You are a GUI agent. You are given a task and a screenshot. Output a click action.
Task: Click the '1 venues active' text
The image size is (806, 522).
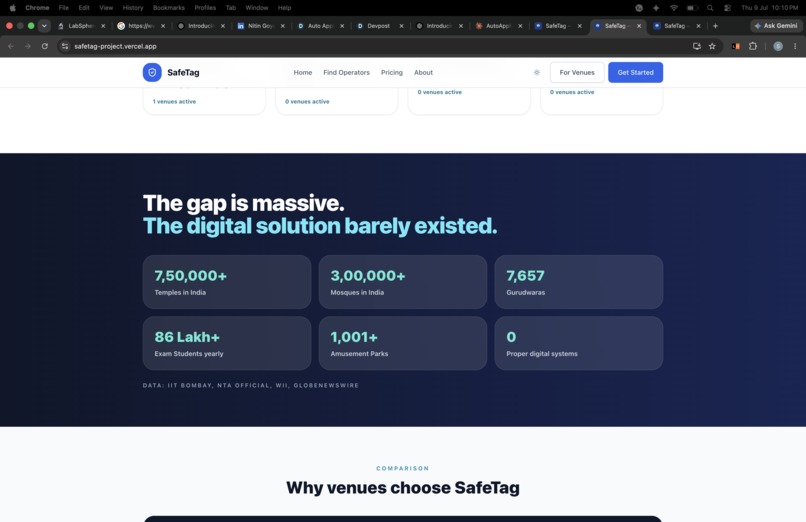pos(174,102)
